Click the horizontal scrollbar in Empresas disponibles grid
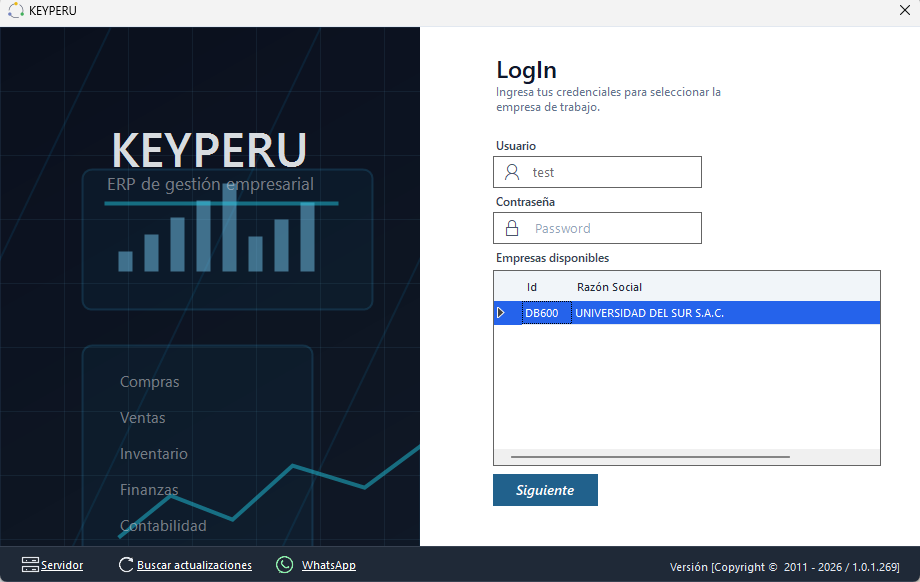The image size is (920, 582). (x=650, y=456)
